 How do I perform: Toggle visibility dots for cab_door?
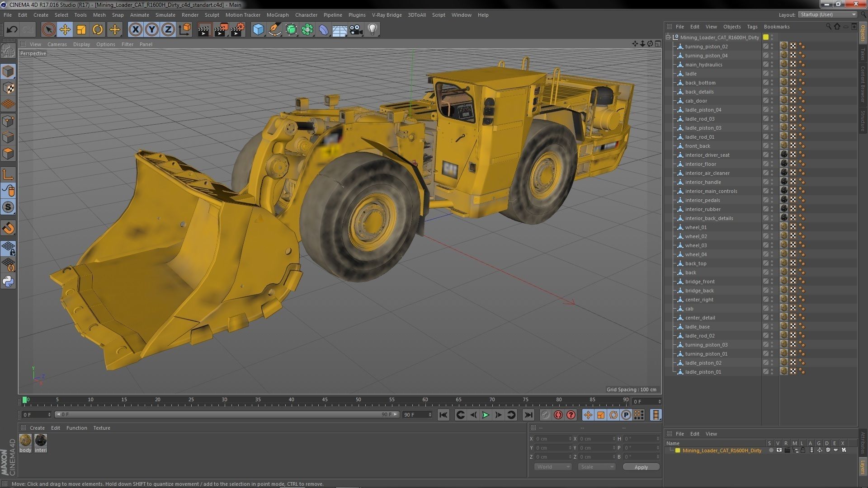772,101
